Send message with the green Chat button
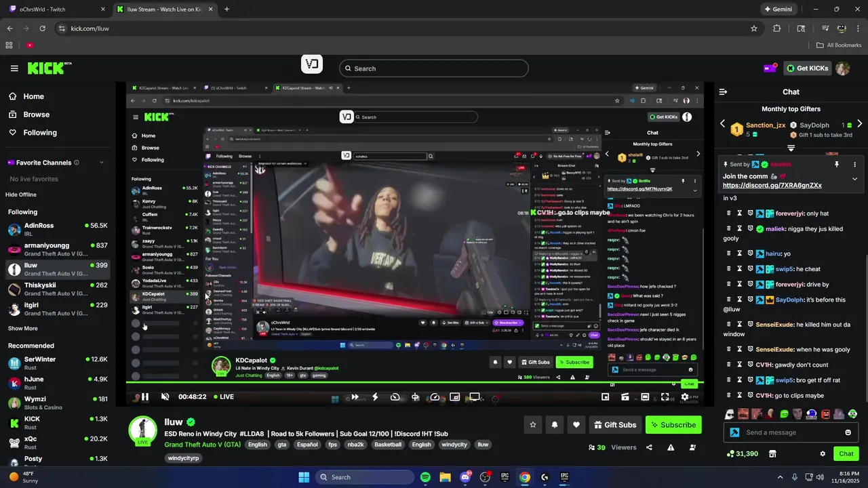 [846, 453]
